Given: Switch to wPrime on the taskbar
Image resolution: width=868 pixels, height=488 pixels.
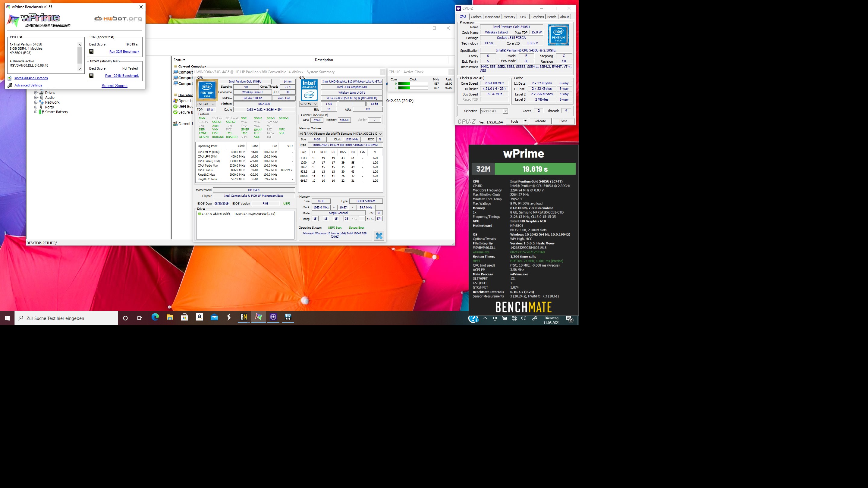Looking at the screenshot, I should point(259,318).
